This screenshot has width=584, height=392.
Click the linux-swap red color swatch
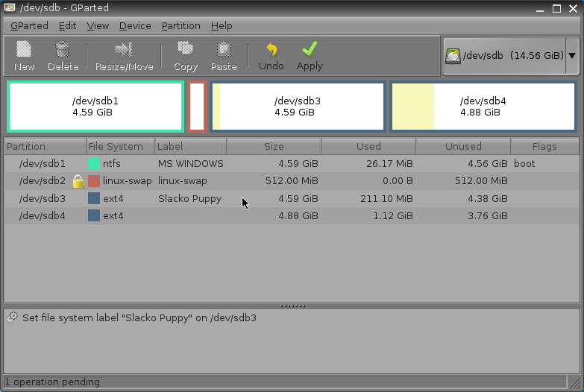coord(94,181)
